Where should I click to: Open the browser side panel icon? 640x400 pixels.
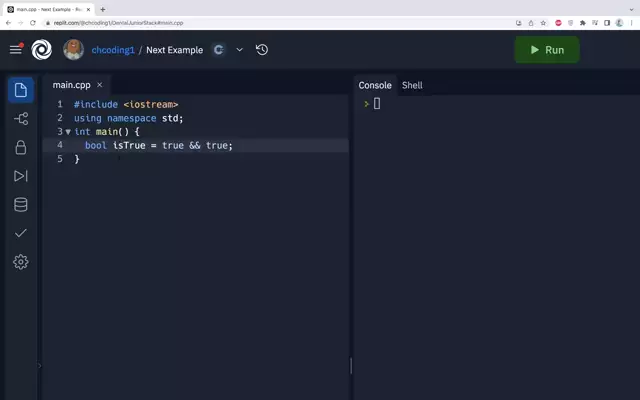(607, 23)
